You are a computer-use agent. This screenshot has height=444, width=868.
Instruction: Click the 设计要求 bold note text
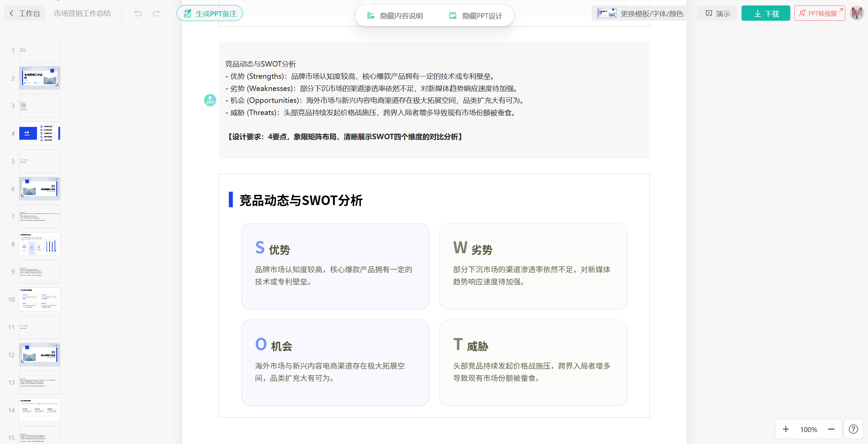pos(345,137)
